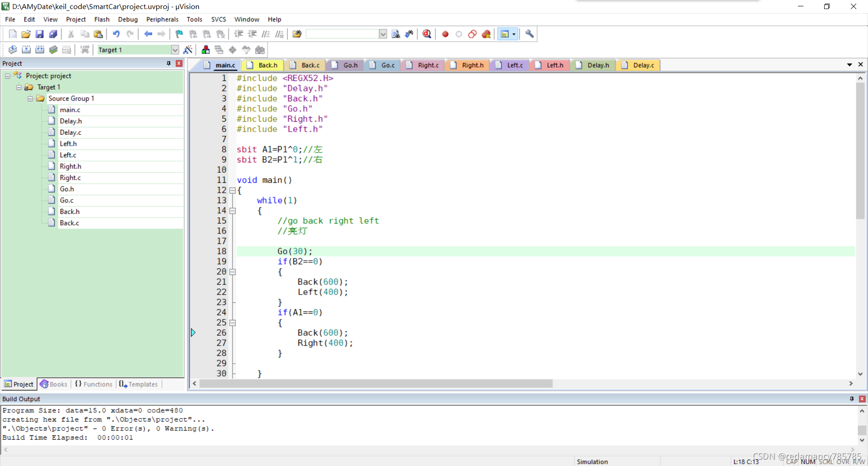Click the Open file icon
The height and width of the screenshot is (466, 868).
pyautogui.click(x=26, y=34)
